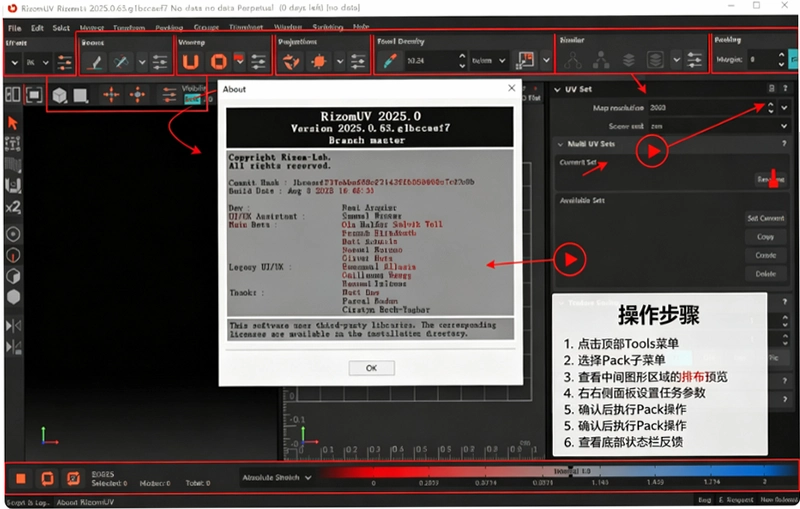Click the first Projections icon
Image resolution: width=800 pixels, height=509 pixels.
point(291,62)
